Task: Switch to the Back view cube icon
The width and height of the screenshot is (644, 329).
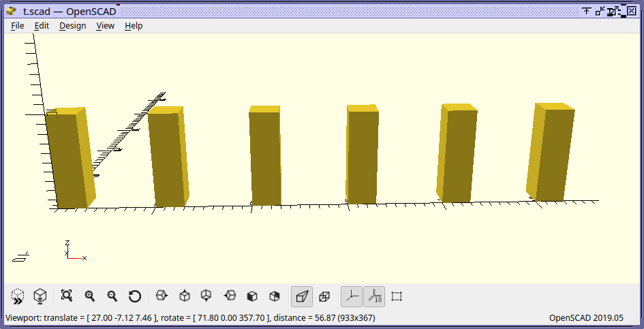Action: [x=275, y=296]
